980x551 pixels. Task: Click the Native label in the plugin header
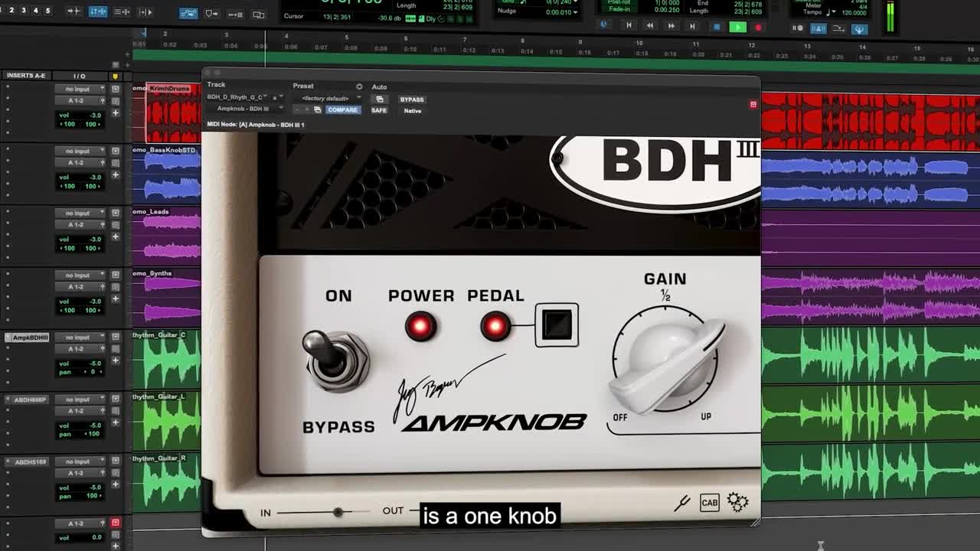[413, 111]
